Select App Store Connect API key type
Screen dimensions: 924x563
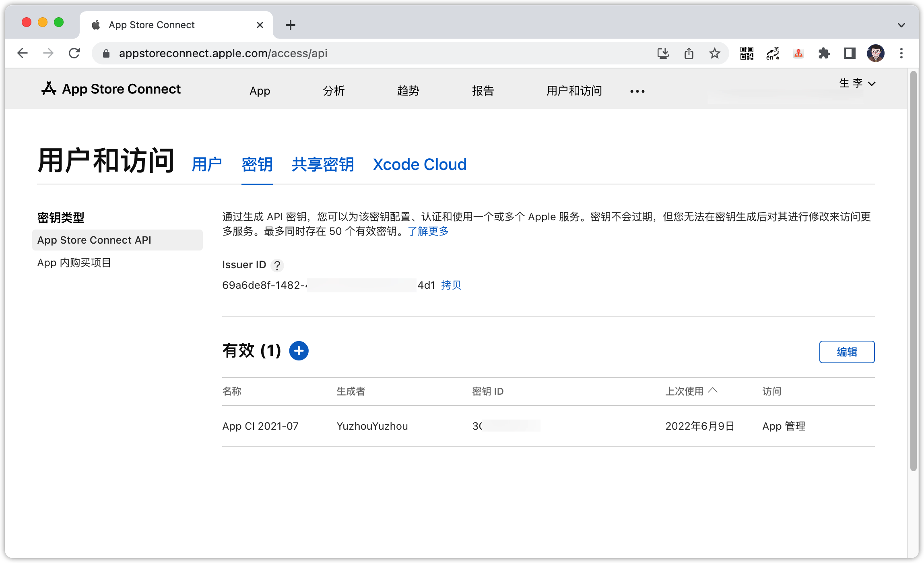pos(118,240)
